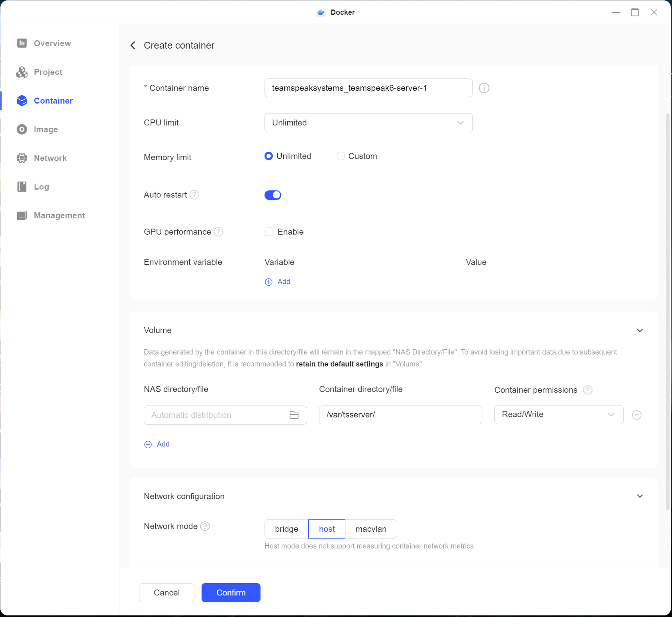Click the Container name text field
The height and width of the screenshot is (617, 672).
pyautogui.click(x=368, y=88)
